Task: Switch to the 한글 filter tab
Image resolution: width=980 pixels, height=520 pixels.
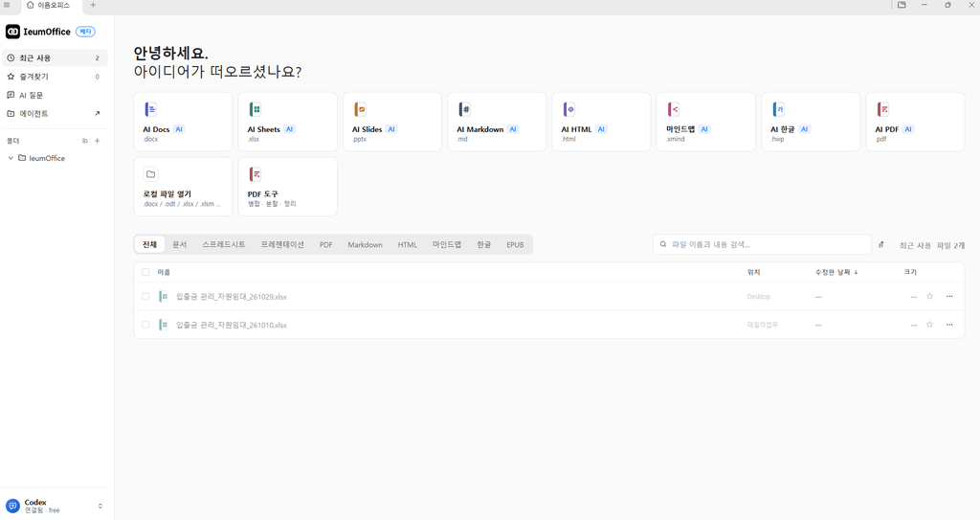Action: [x=483, y=244]
